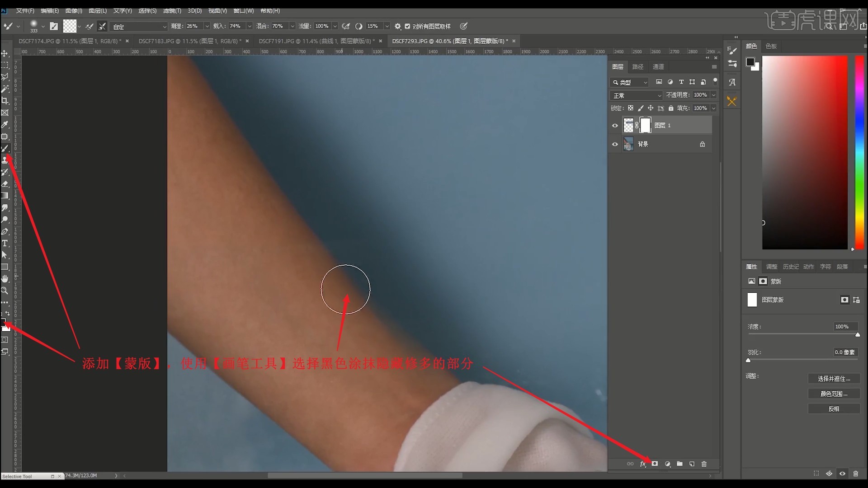Create new group folder icon

[x=679, y=464]
